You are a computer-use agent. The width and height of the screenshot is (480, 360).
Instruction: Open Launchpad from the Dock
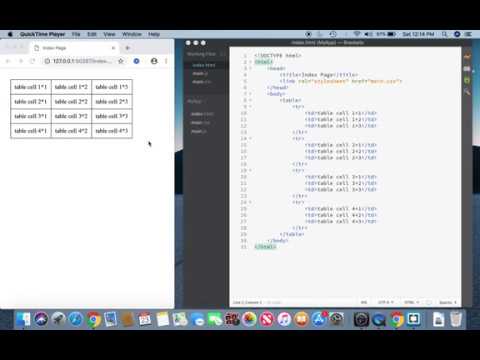[x=58, y=319]
